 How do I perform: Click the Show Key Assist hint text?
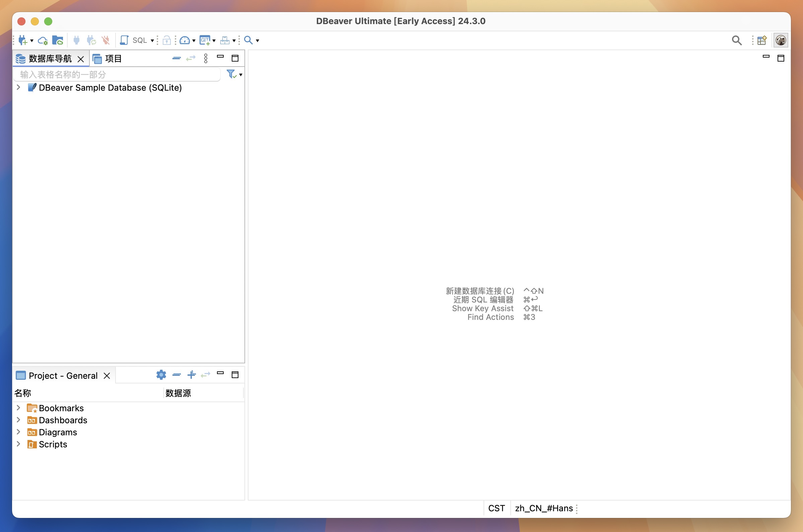[483, 308]
